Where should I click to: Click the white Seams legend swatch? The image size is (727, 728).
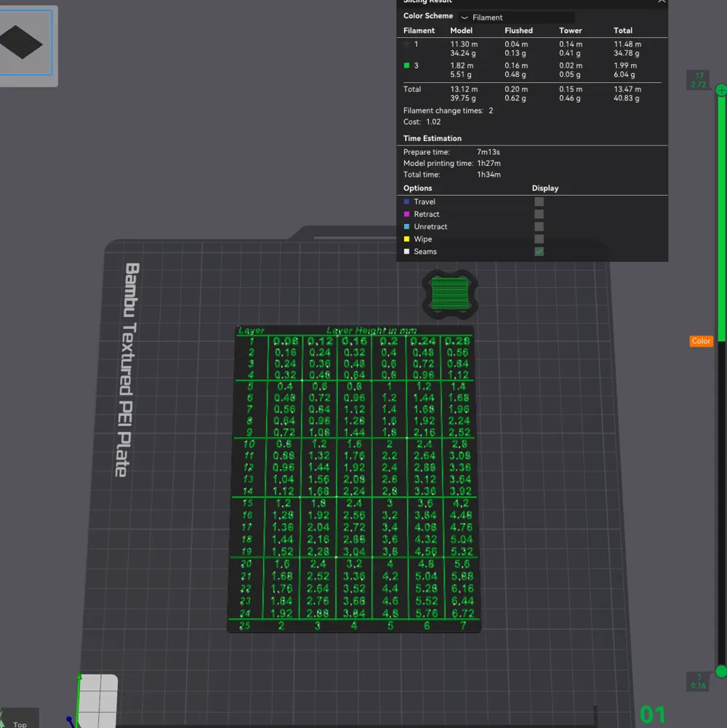[x=406, y=252]
